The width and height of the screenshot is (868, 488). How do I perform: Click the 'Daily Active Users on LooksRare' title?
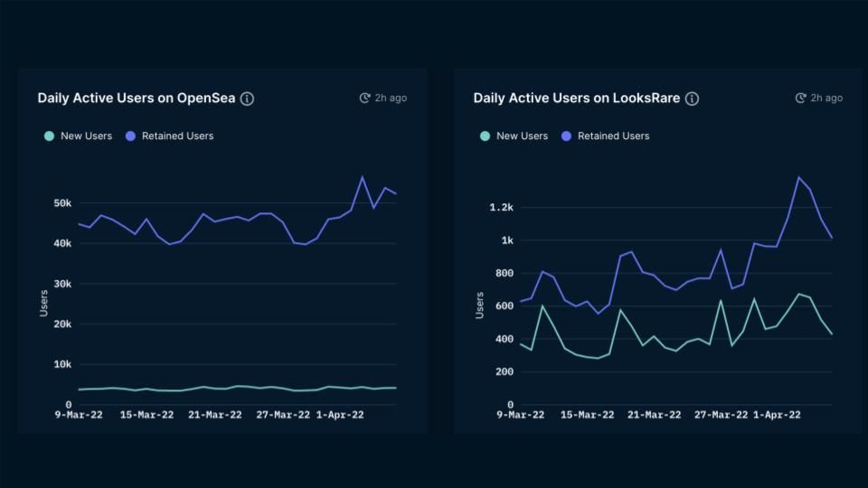coord(576,98)
